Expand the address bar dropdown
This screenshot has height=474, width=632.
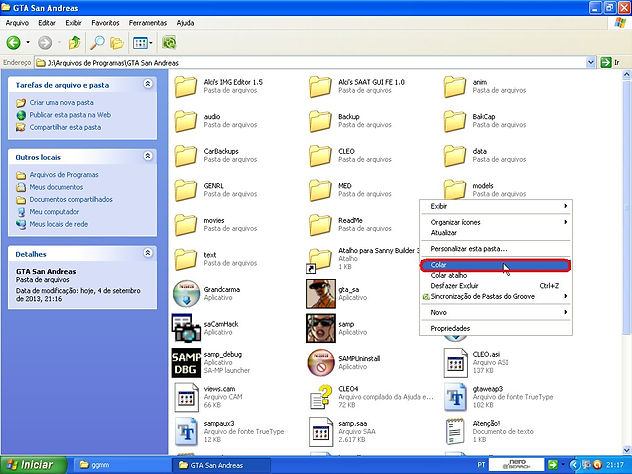pyautogui.click(x=590, y=62)
